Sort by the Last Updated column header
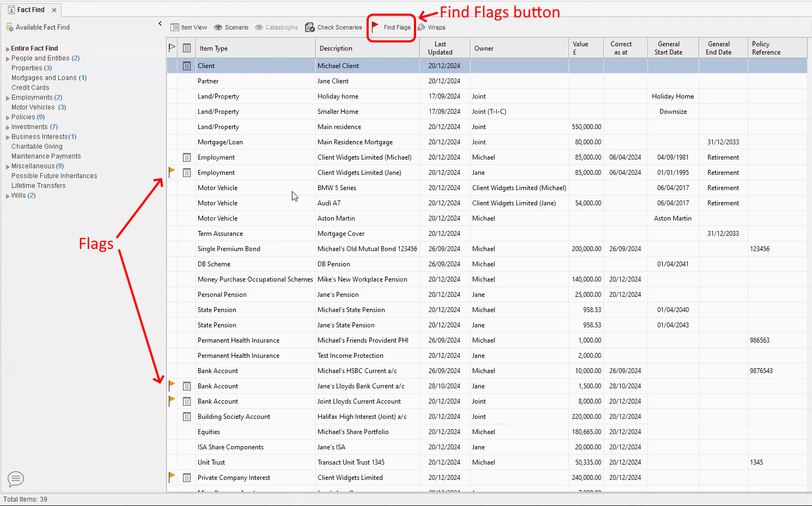 pyautogui.click(x=440, y=48)
